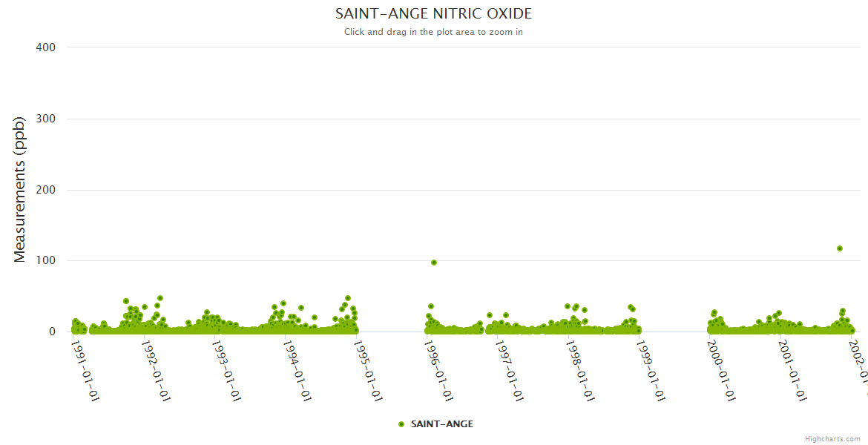Click the 400 y-axis label
This screenshot has width=868, height=445.
coord(45,47)
